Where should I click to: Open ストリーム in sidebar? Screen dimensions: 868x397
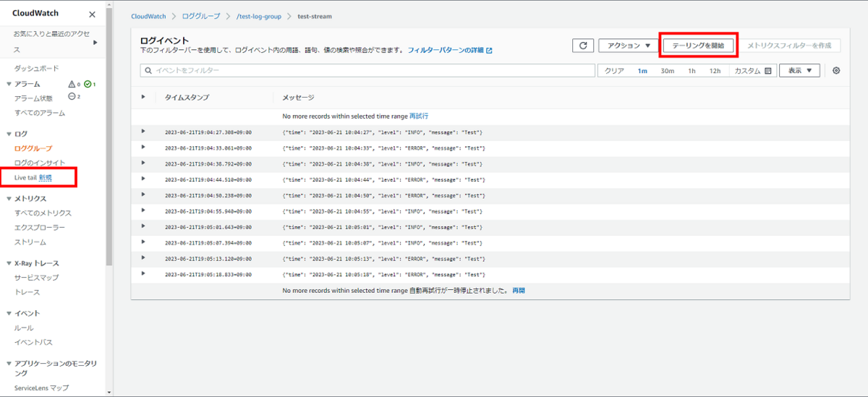pos(30,242)
